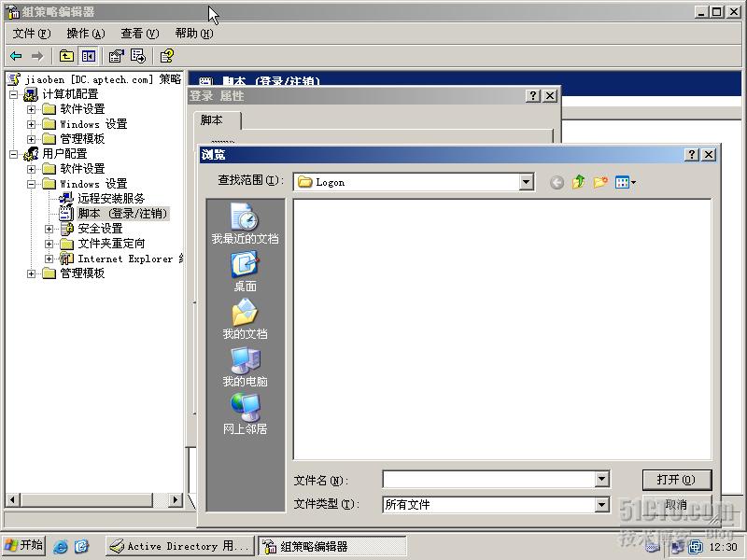Image resolution: width=747 pixels, height=560 pixels.
Task: Click the 计算机配置 computer icon in tree
Action: pyautogui.click(x=31, y=94)
